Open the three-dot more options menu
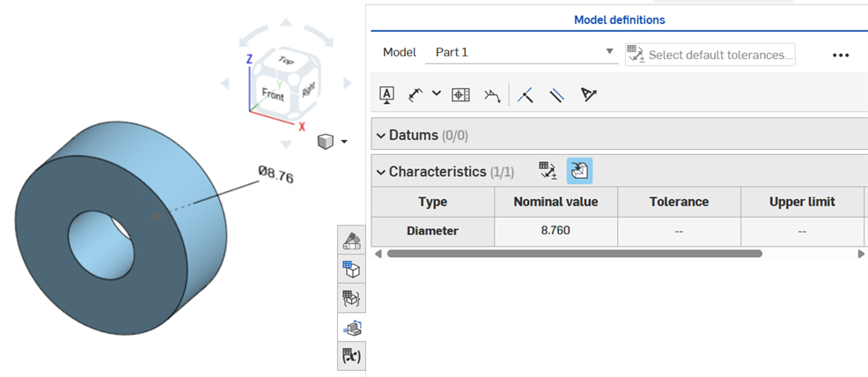The height and width of the screenshot is (377, 868). (841, 55)
